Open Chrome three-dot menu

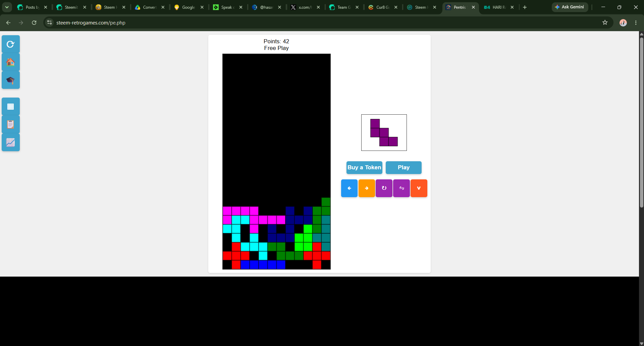pos(636,22)
